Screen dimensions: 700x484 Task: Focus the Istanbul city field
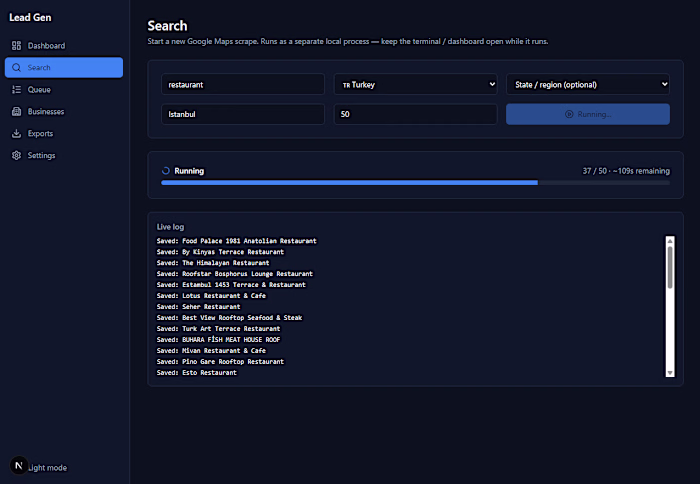click(x=243, y=114)
